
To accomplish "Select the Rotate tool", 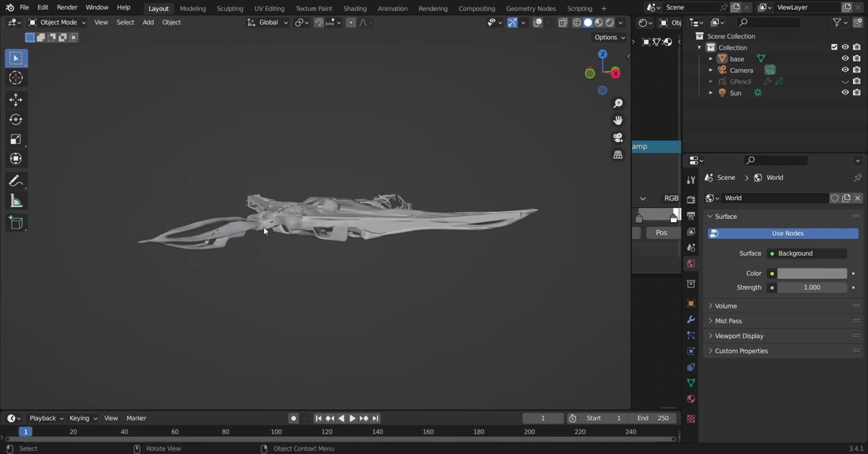I will pos(16,119).
